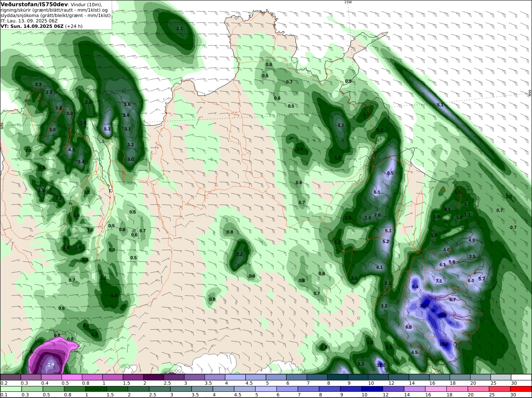Click the bottom row rain swatch labeled 2.5
The height and width of the screenshot is (398, 532).
click(160, 389)
